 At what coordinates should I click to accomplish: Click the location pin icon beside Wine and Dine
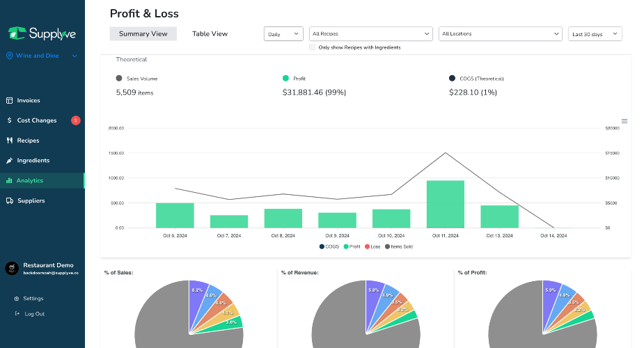pyautogui.click(x=10, y=56)
